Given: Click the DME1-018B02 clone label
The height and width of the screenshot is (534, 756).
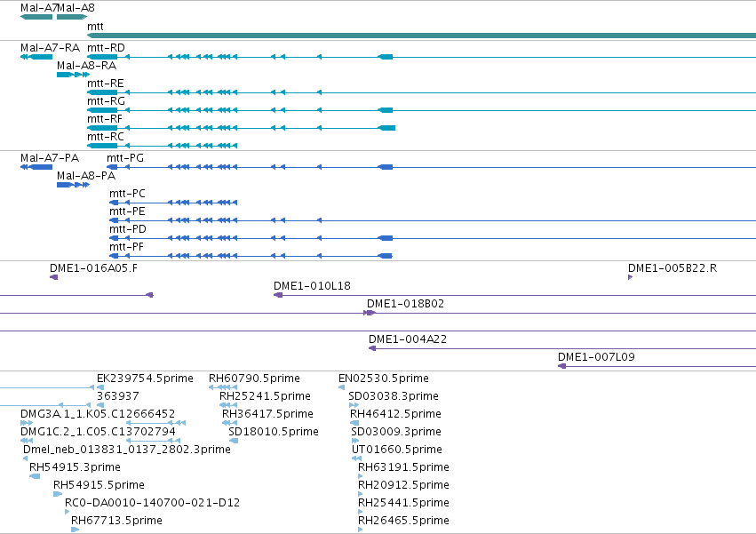Looking at the screenshot, I should coord(405,305).
